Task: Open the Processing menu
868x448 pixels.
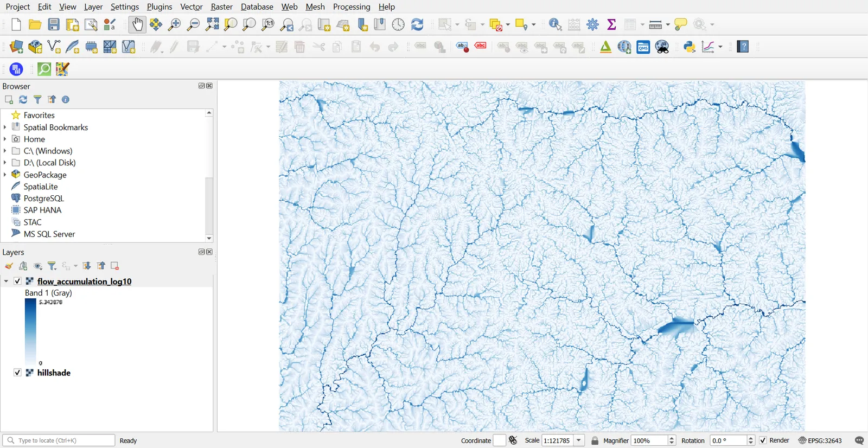Action: [x=352, y=7]
